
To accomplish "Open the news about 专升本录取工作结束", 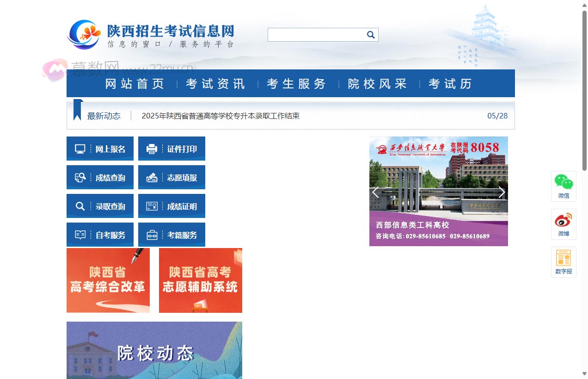I will pyautogui.click(x=220, y=116).
